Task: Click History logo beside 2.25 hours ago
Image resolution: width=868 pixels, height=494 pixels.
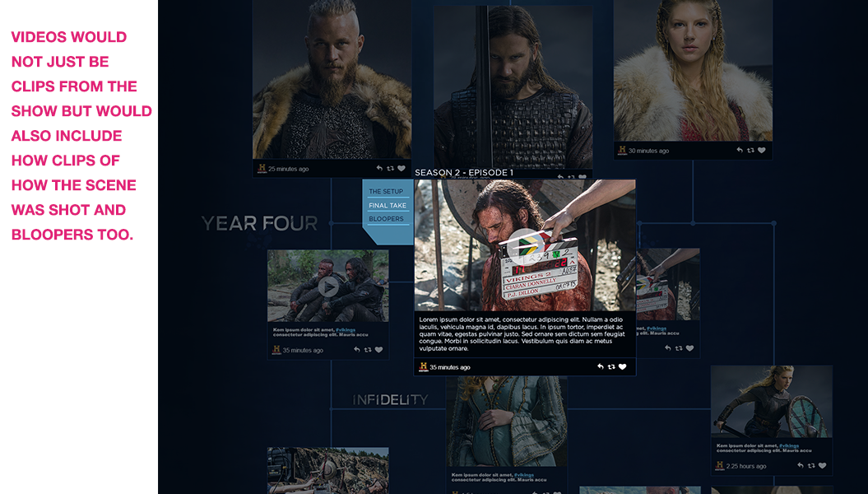Action: point(720,466)
